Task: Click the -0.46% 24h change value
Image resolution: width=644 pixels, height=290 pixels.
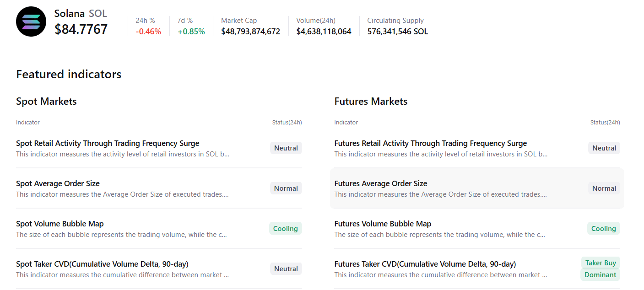Action: 148,32
